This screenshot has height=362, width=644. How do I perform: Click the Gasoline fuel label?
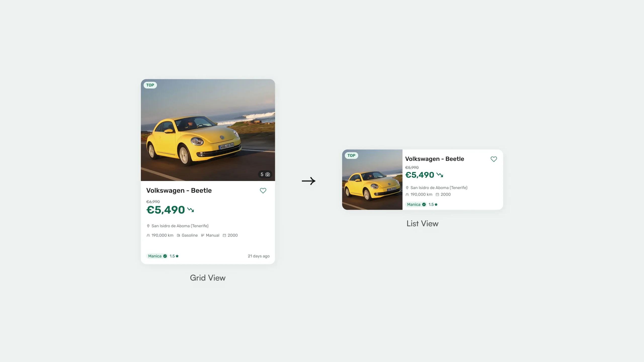(x=190, y=236)
